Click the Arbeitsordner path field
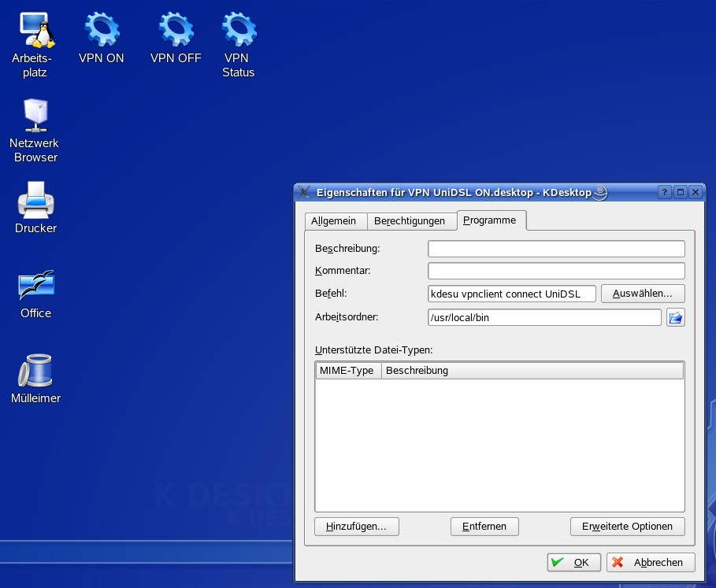The height and width of the screenshot is (588, 716). [x=544, y=317]
